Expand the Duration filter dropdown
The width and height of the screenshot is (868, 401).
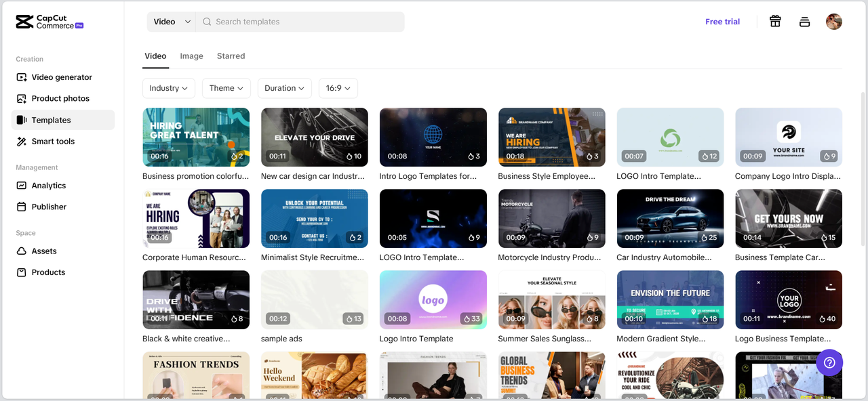pos(285,88)
